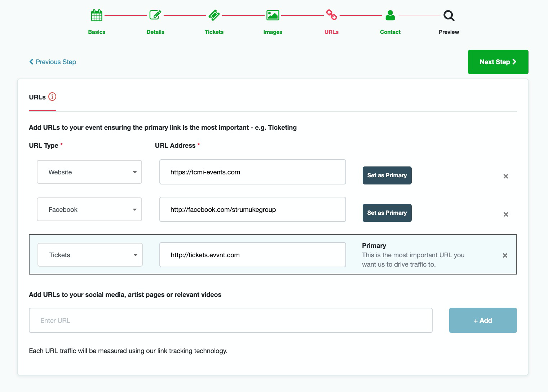This screenshot has width=548, height=392.
Task: Click the URLs info circle icon
Action: 52,97
